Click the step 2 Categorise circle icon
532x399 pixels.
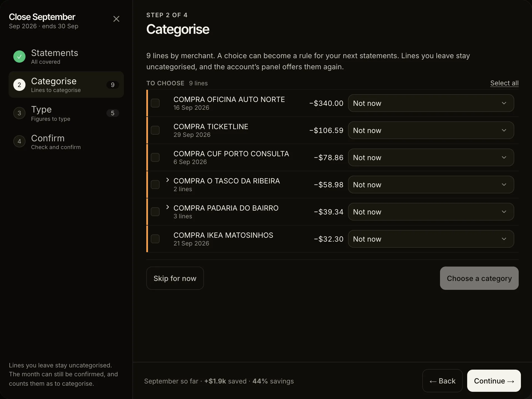[19, 85]
